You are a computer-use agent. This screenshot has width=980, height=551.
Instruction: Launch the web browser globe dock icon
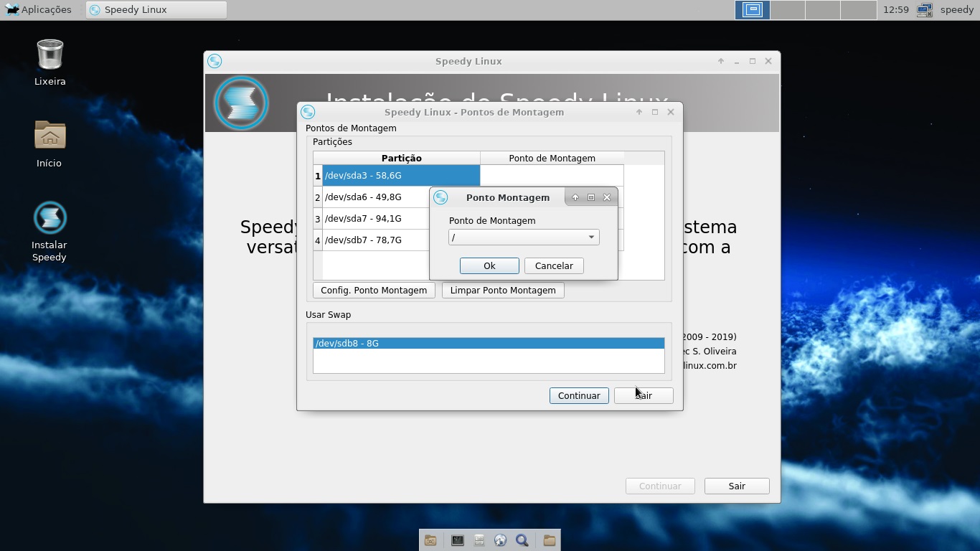click(500, 540)
